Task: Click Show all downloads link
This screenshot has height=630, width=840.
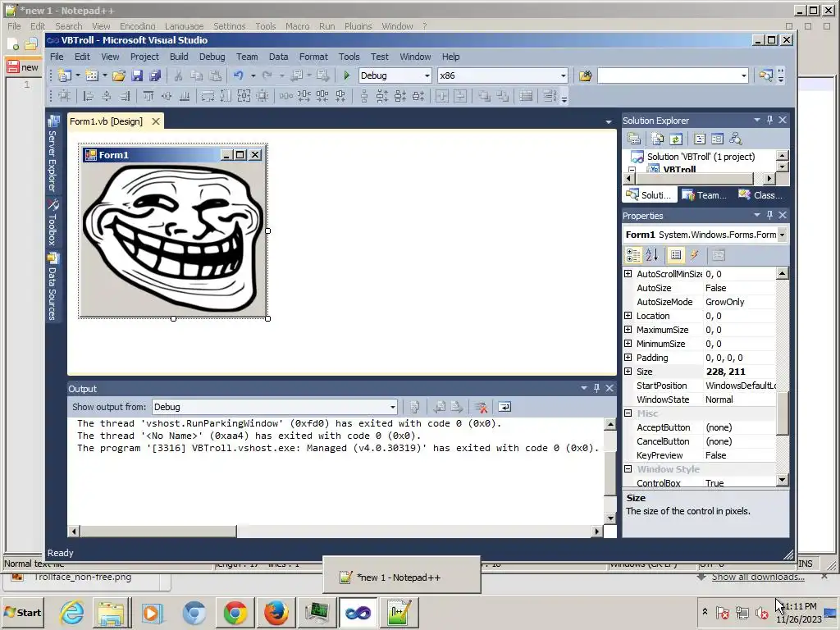Action: pos(758,577)
